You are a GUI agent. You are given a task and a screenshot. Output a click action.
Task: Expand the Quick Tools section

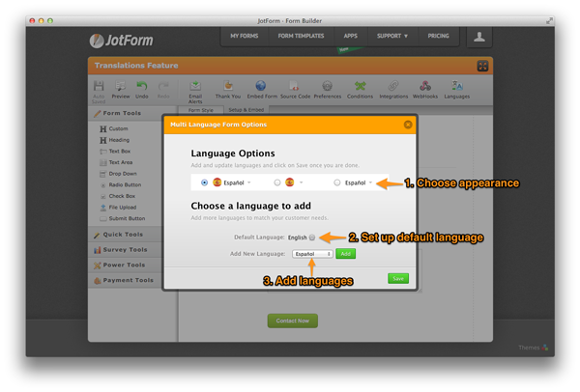[x=125, y=235]
